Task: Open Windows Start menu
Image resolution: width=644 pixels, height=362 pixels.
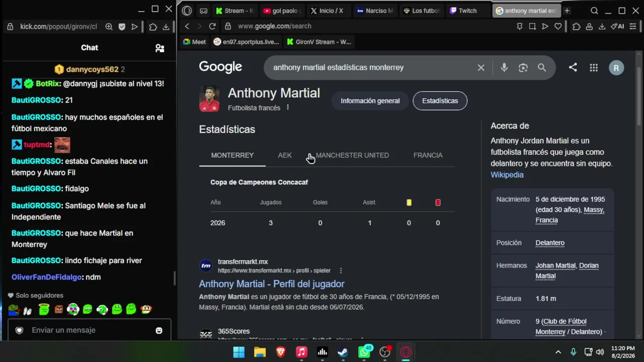Action: pyautogui.click(x=239, y=352)
